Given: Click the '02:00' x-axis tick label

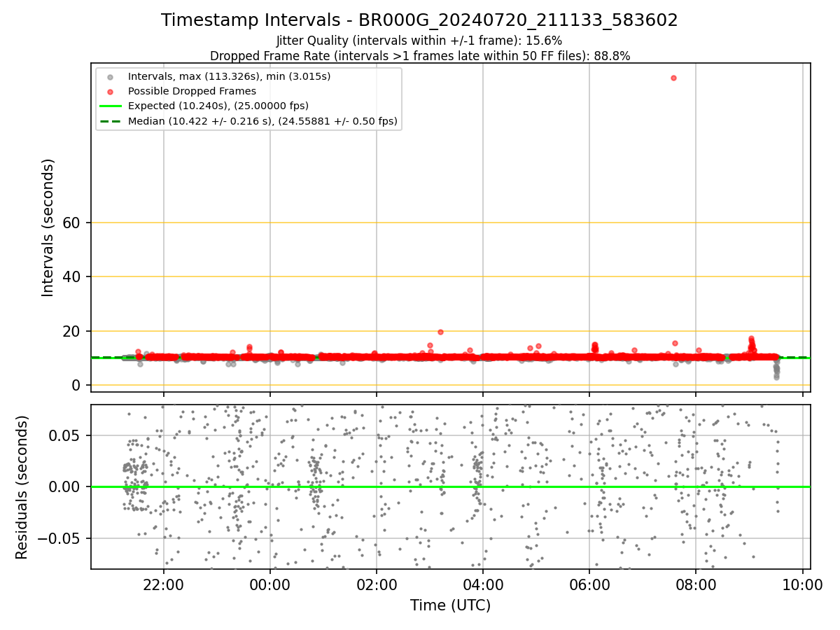Looking at the screenshot, I should coord(377,584).
